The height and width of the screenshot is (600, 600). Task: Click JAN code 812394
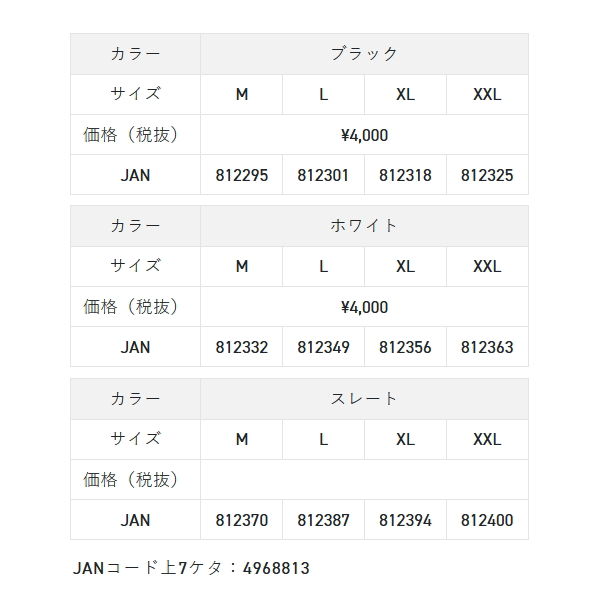click(x=405, y=520)
